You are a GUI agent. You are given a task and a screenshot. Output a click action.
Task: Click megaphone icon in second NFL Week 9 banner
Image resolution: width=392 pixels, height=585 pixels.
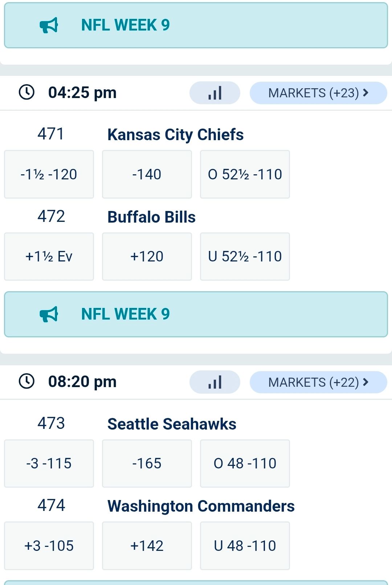(x=49, y=314)
